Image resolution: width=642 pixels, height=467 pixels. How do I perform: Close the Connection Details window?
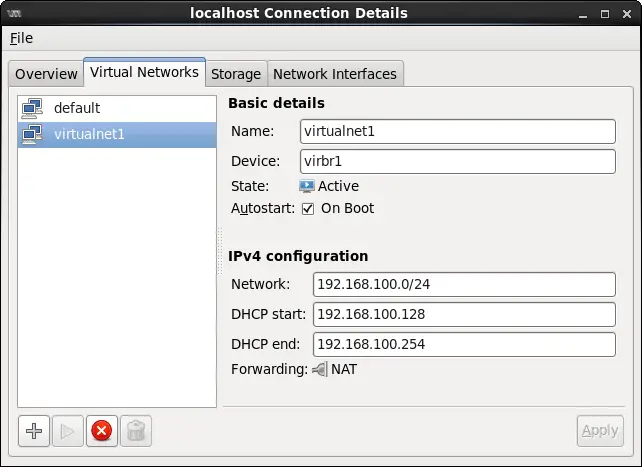coord(627,14)
